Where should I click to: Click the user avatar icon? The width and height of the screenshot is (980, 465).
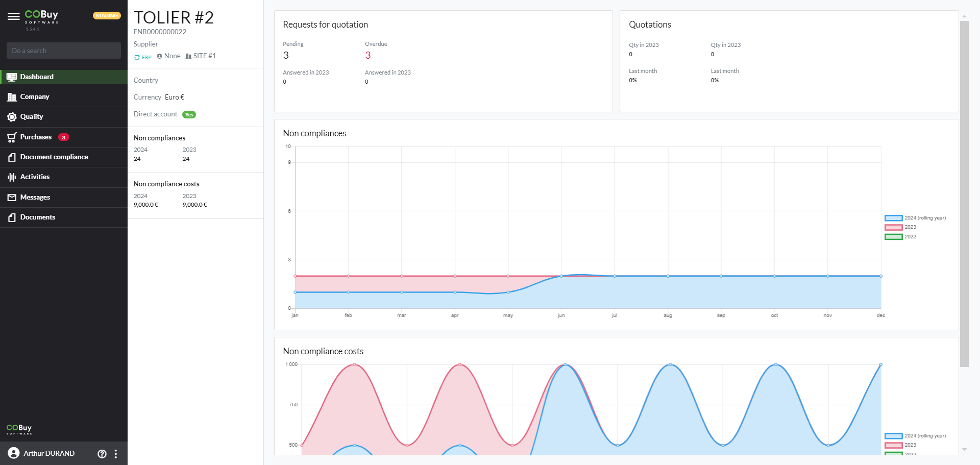point(14,453)
